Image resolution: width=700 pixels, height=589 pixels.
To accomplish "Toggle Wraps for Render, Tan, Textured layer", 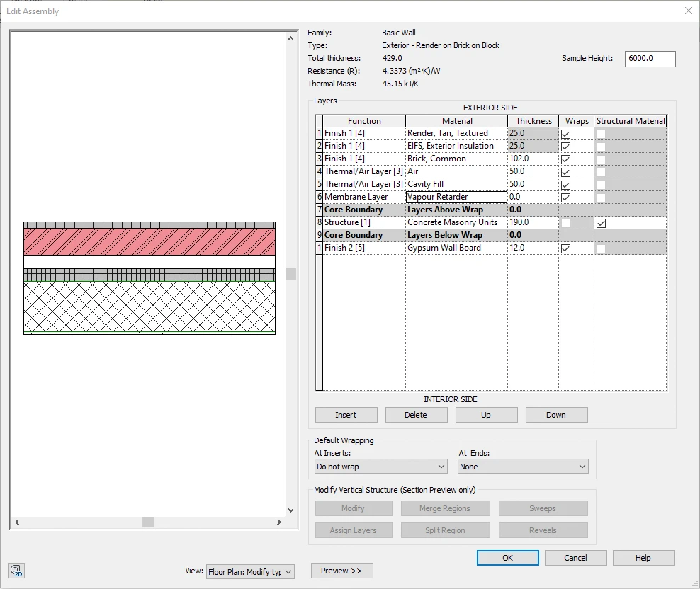I will click(565, 134).
